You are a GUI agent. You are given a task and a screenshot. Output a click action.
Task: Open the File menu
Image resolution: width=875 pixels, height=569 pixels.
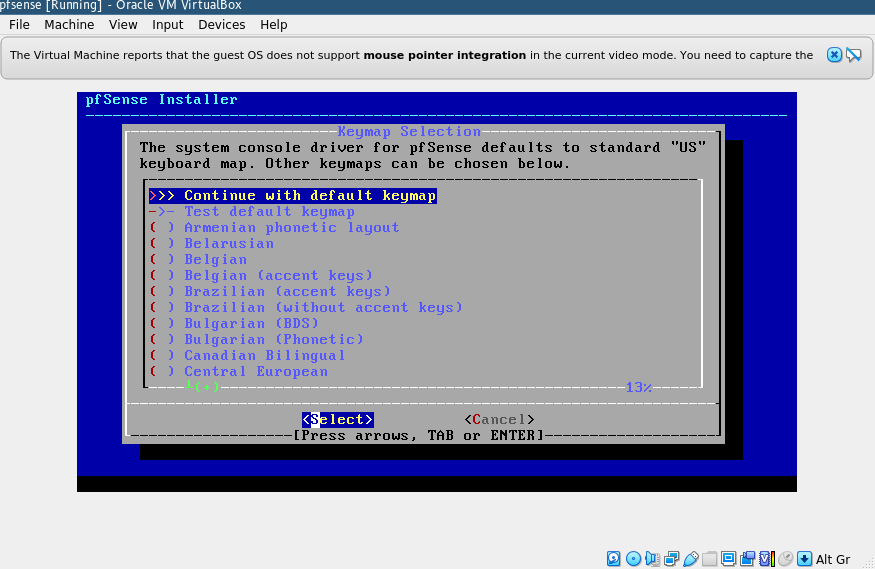click(19, 25)
